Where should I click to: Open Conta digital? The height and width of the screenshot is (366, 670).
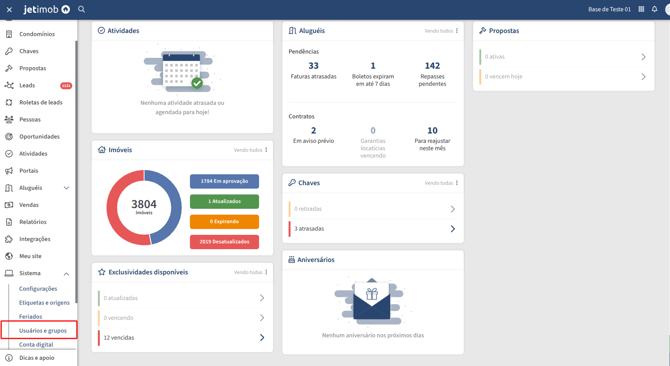(x=36, y=344)
